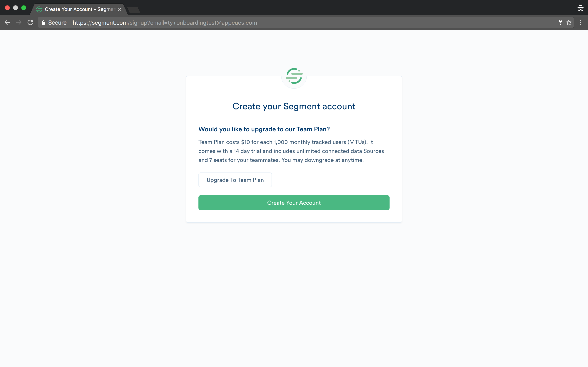
Task: Open the saved passwords key icon
Action: [x=561, y=23]
